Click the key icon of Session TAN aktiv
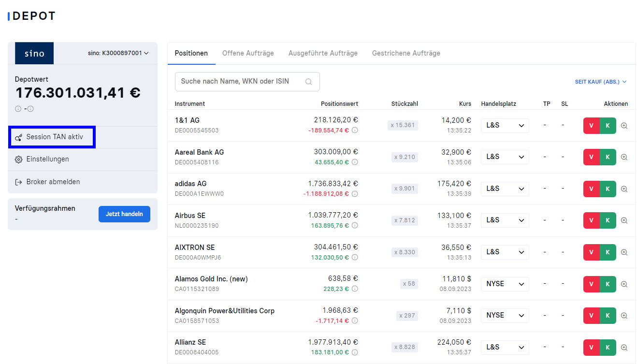Screen dimensions: 637x364 tap(19, 137)
